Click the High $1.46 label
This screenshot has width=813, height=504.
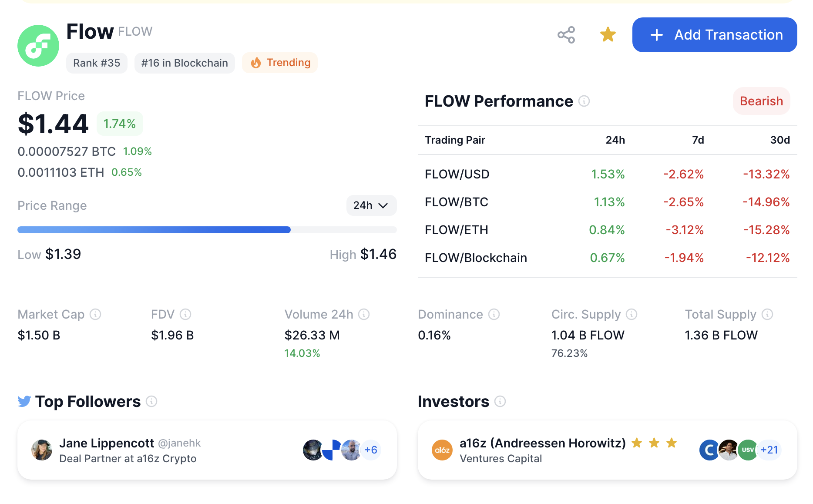(x=363, y=254)
